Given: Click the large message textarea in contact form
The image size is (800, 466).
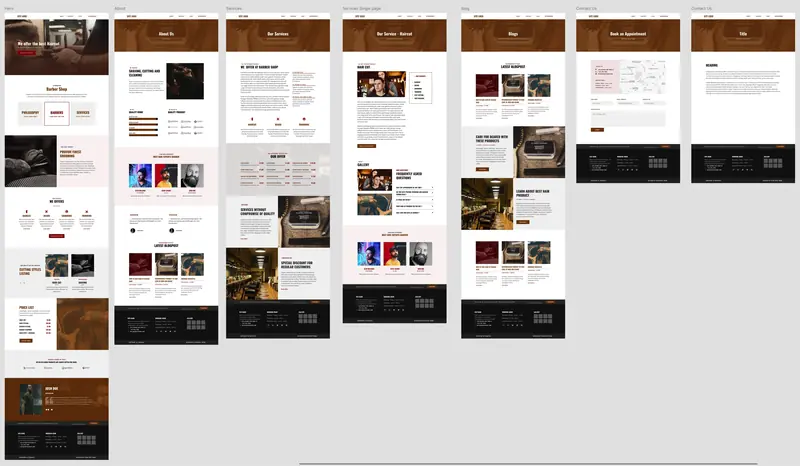Looking at the screenshot, I should coord(628,118).
